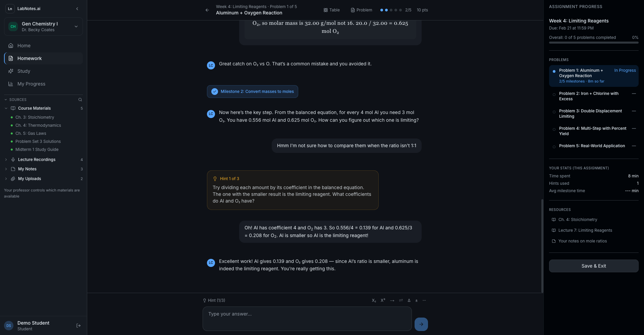This screenshot has height=335, width=644.
Task: Expand the Lecture Recordings folder
Action: (x=6, y=160)
